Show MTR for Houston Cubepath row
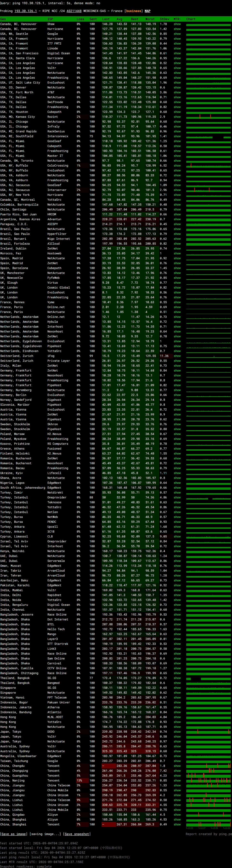This screenshot has height=868, width=232. click(177, 112)
